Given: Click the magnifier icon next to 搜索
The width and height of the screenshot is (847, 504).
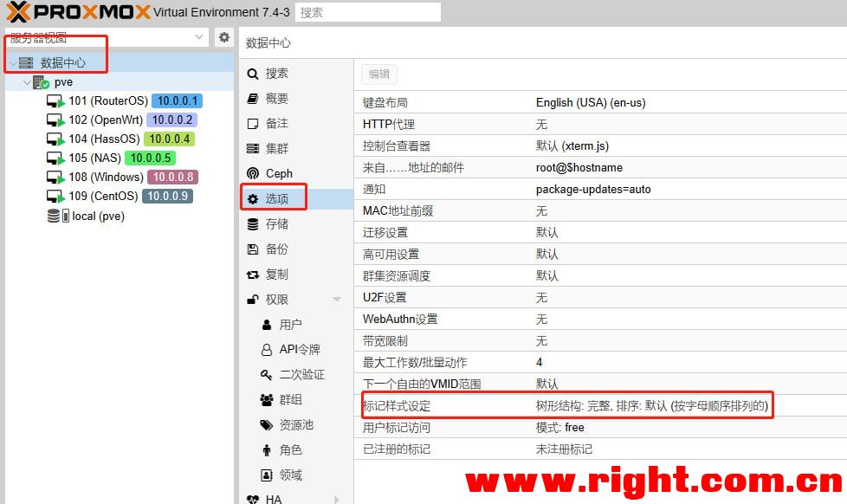Looking at the screenshot, I should click(253, 74).
